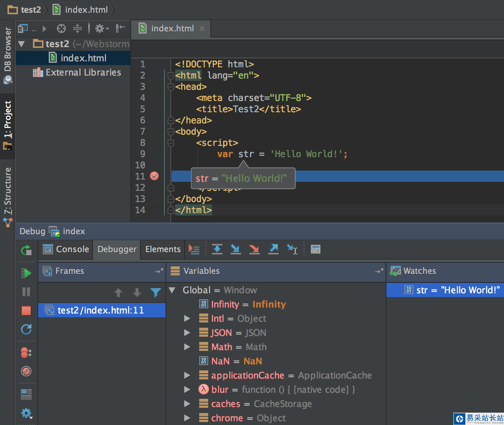Click the reload in browser icon
Screen dimensions: 504x425
pyautogui.click(x=26, y=329)
